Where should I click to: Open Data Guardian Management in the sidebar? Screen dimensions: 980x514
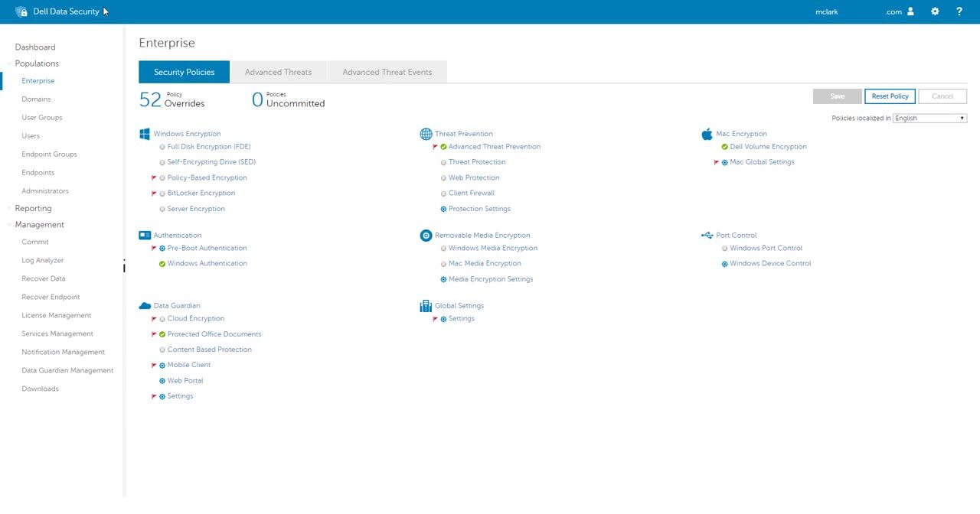click(x=67, y=371)
